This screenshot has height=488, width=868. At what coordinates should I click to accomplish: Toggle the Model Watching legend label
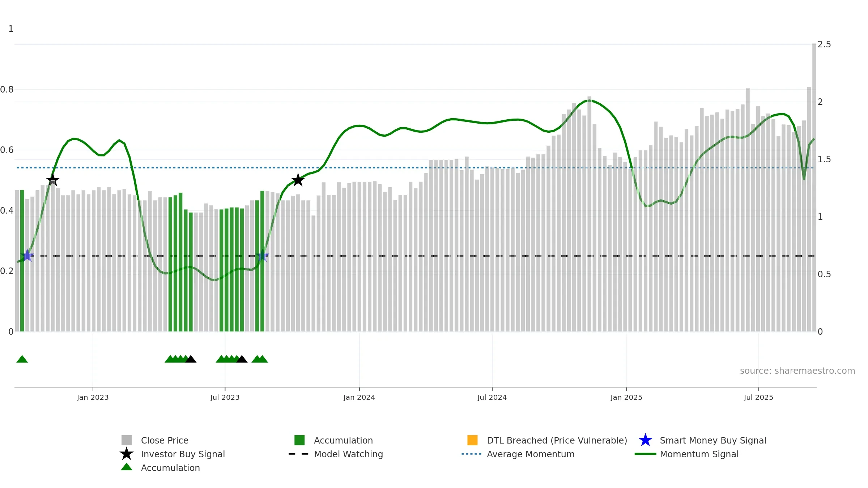coord(348,454)
